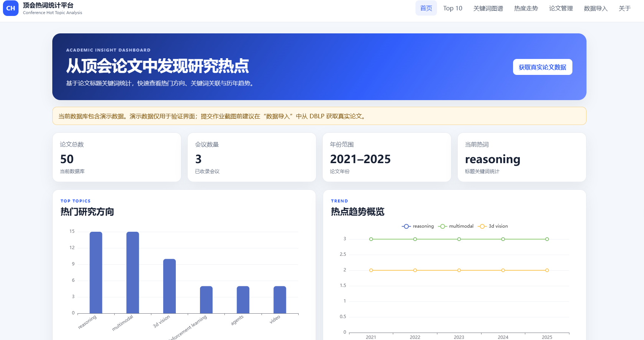Click the 获取真实论文数据 button

(x=542, y=67)
